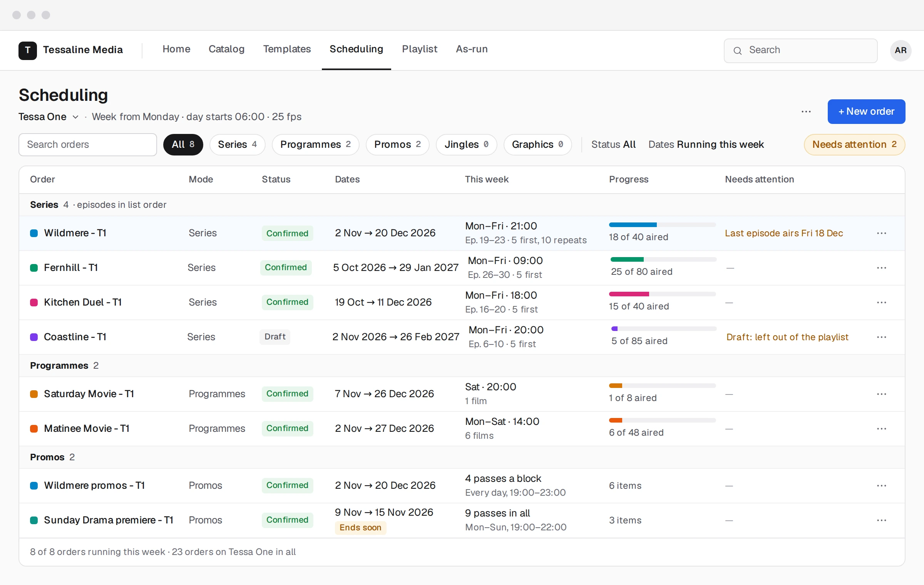This screenshot has width=924, height=585.
Task: Switch to the Templates tab
Action: (x=287, y=49)
